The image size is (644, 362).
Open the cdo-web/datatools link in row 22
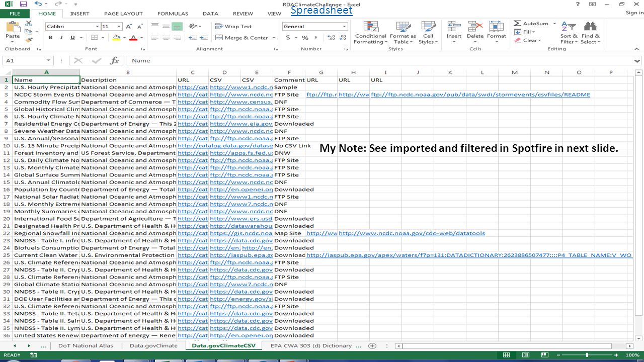click(412, 233)
